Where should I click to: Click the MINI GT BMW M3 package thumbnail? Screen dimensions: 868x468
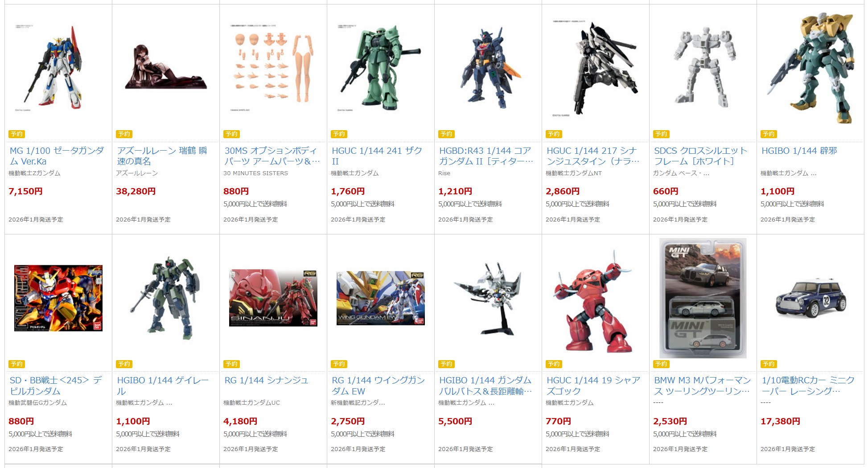tap(703, 298)
